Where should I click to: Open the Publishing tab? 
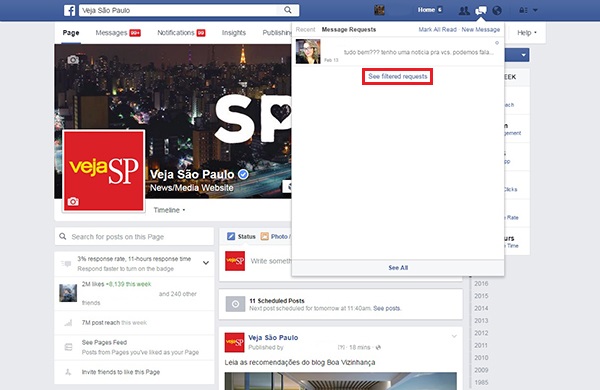click(x=277, y=33)
